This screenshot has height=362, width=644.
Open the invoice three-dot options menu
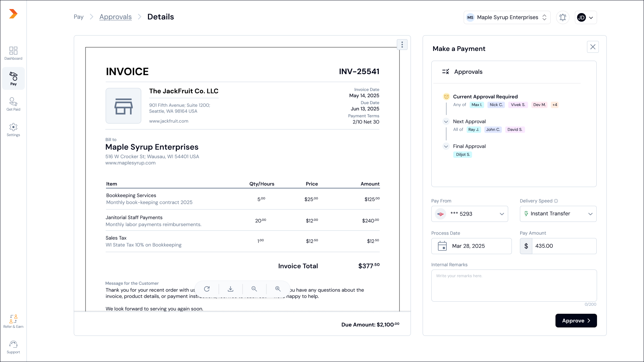point(402,45)
